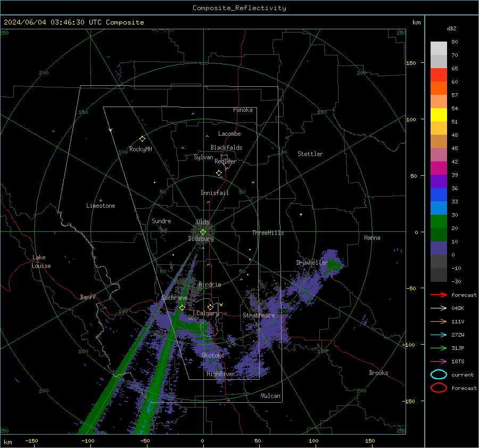Click the Banff city label
The width and height of the screenshot is (479, 448).
[88, 297]
